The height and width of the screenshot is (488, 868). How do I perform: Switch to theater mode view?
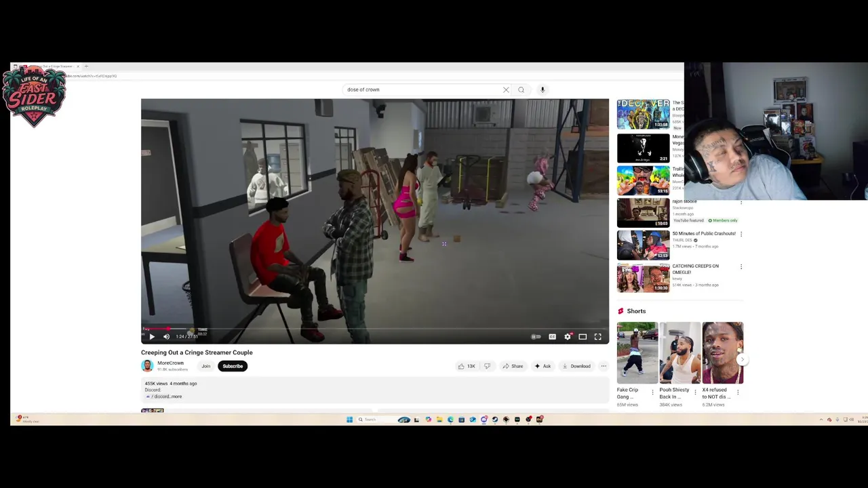point(583,337)
